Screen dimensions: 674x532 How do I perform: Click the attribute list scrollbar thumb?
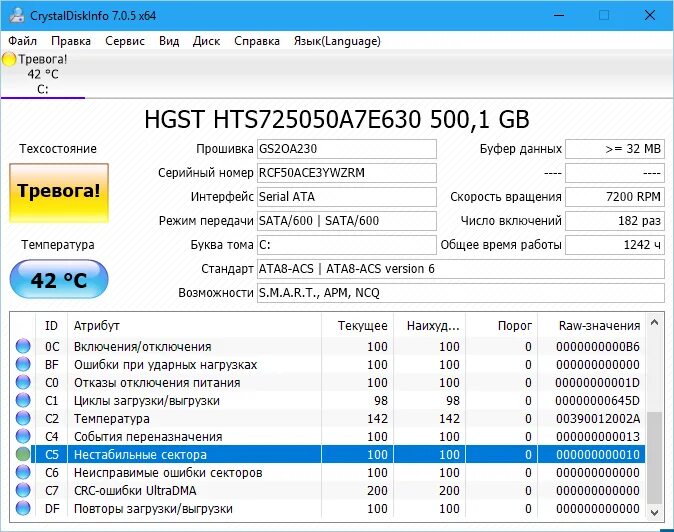(654, 457)
